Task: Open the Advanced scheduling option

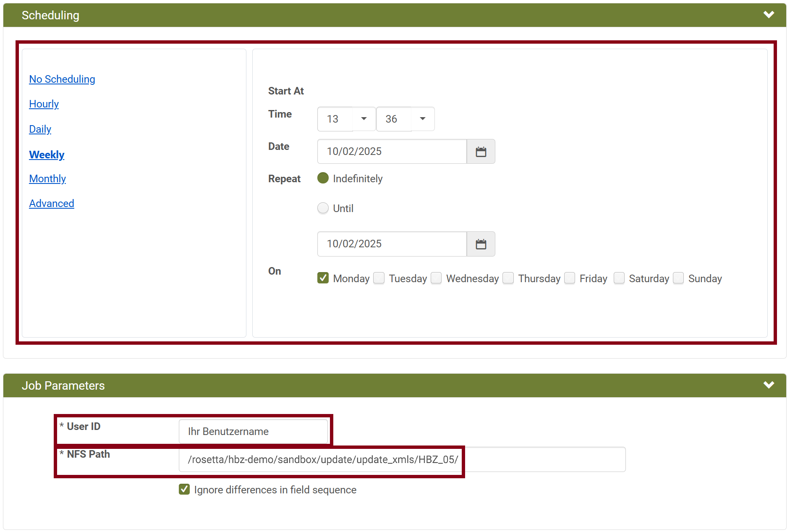Action: (52, 204)
